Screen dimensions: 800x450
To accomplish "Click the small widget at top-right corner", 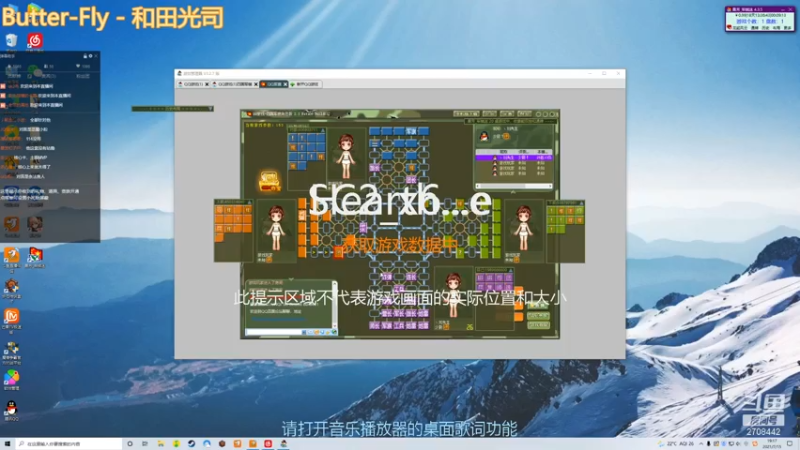I will [x=760, y=19].
